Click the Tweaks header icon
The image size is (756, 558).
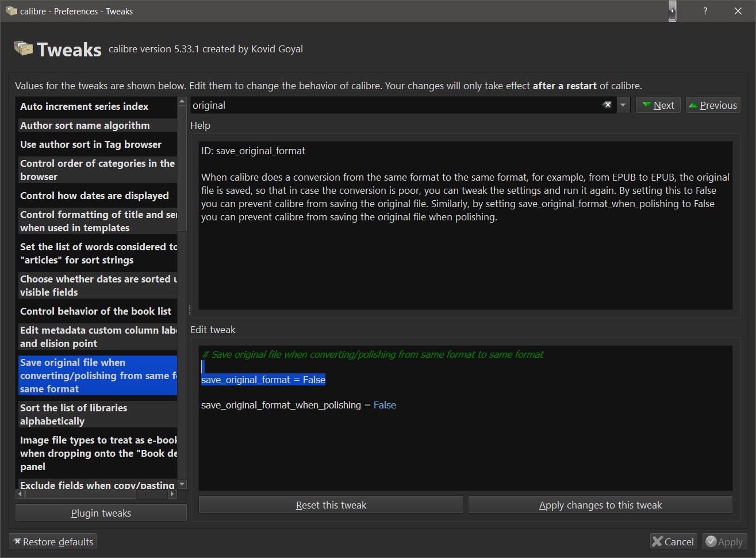[24, 49]
